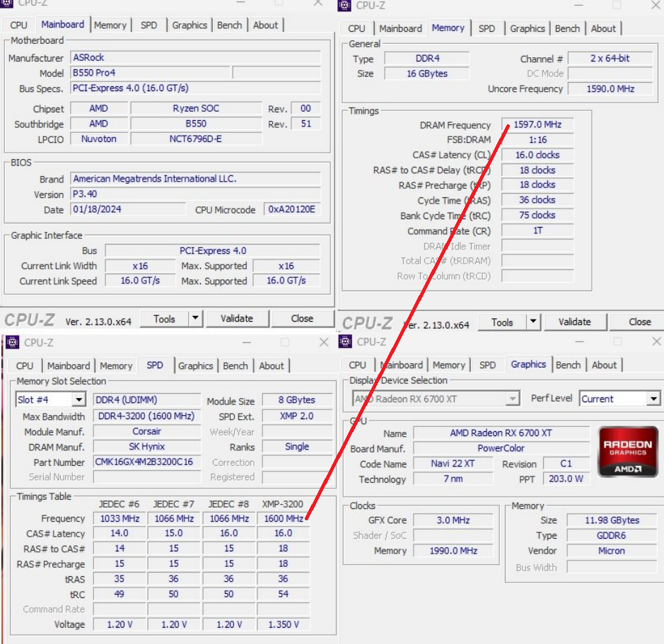Open Bench tab in Mainboard window
This screenshot has height=644, width=664.
tap(229, 25)
